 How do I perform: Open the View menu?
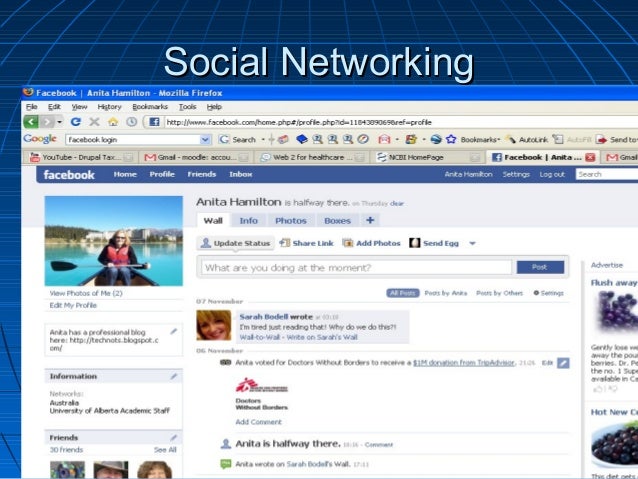[x=79, y=107]
